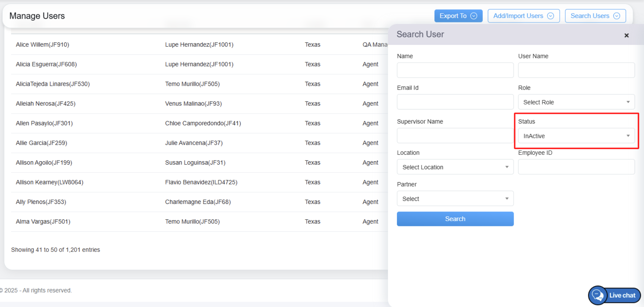Click the Email Id input box
The width and height of the screenshot is (644, 307).
pyautogui.click(x=455, y=102)
